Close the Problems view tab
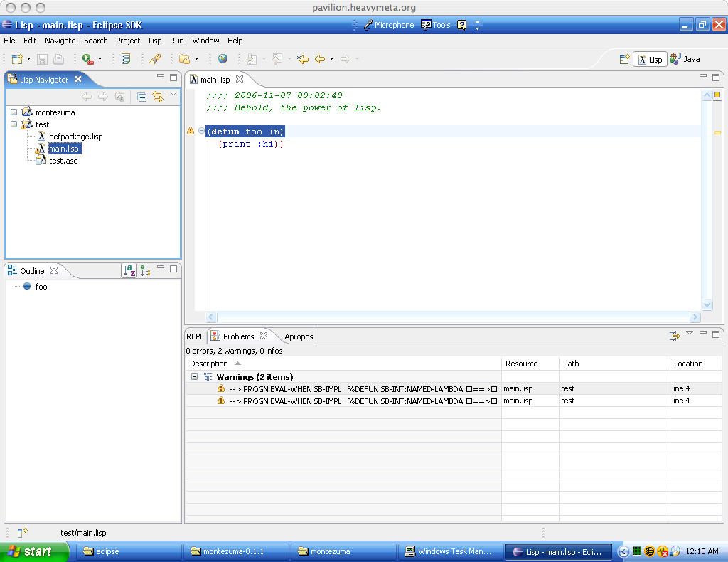 click(264, 335)
